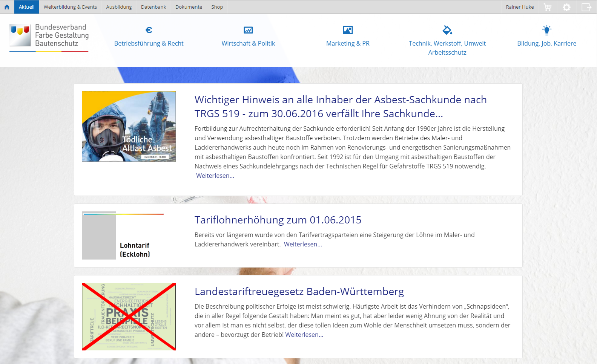Screen dimensions: 597x364
Task: Click the home icon in top bar
Action: tap(7, 7)
